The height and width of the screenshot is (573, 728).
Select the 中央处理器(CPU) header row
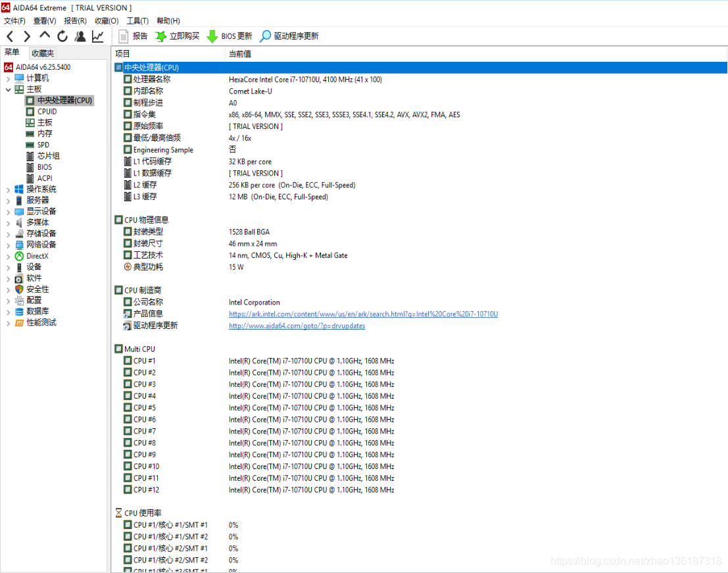(x=421, y=68)
